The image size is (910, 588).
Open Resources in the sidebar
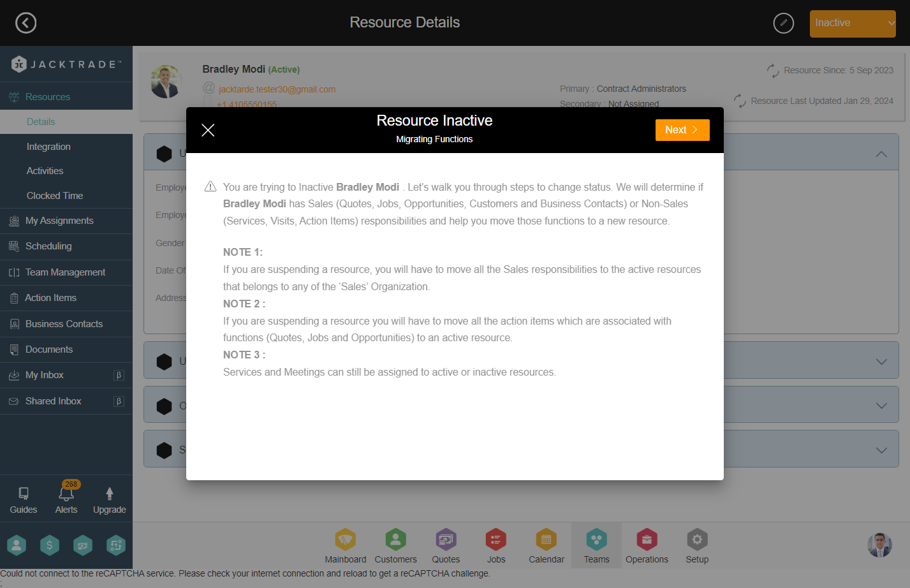tap(66, 97)
